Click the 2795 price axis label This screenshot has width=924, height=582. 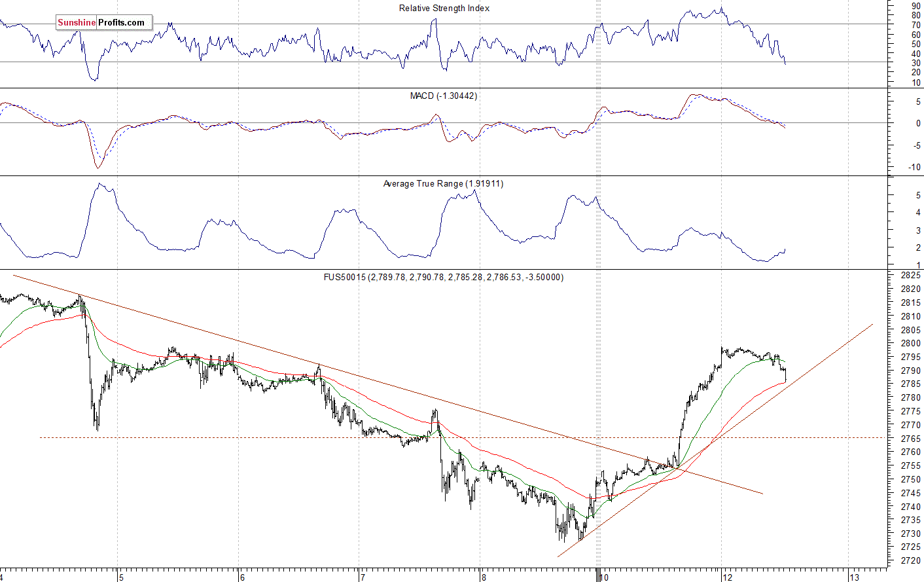click(910, 357)
